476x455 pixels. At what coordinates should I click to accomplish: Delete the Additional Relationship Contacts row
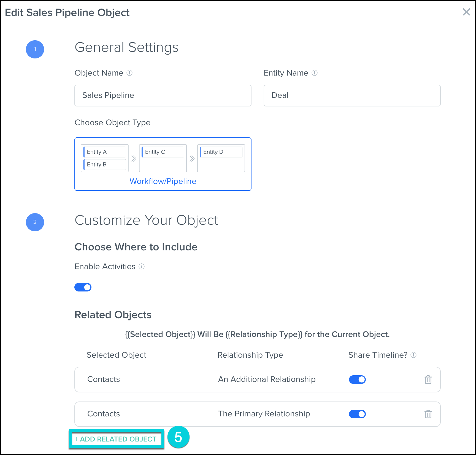pos(428,380)
